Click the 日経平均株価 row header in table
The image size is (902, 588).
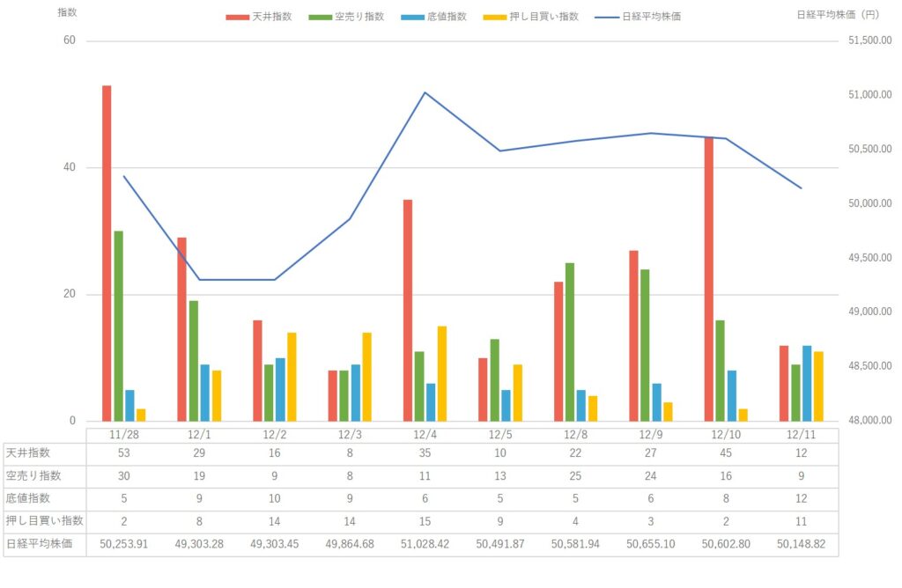coord(43,544)
